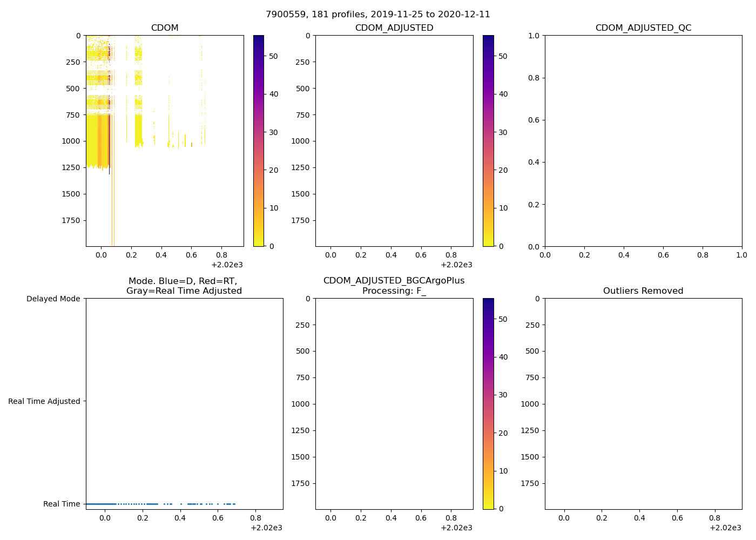Click the figure title with float ID 7900559
Screen dimensions: 756x540
[x=377, y=15]
